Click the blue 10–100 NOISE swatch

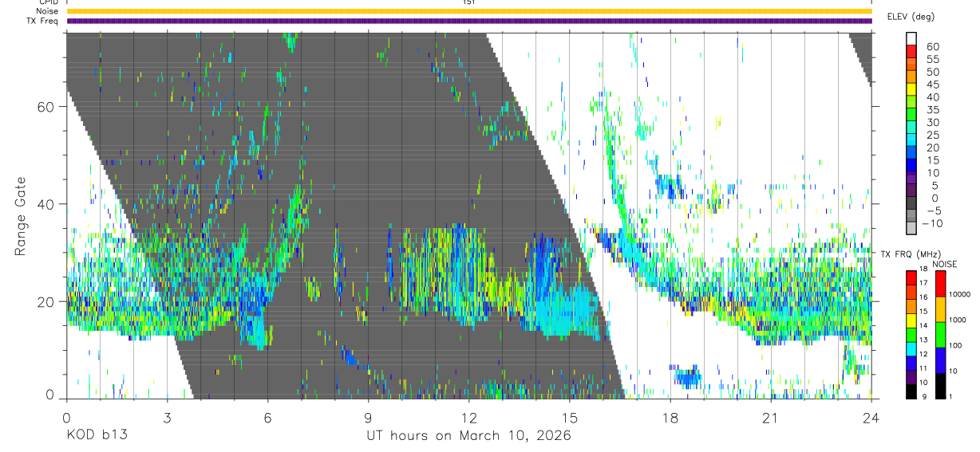coord(940,360)
